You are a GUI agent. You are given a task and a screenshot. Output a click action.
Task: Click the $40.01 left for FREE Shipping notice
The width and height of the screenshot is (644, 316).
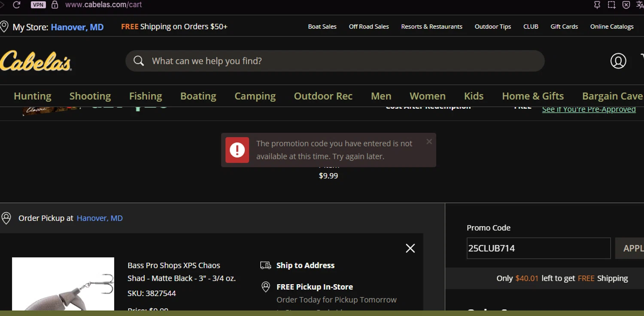[x=562, y=278]
